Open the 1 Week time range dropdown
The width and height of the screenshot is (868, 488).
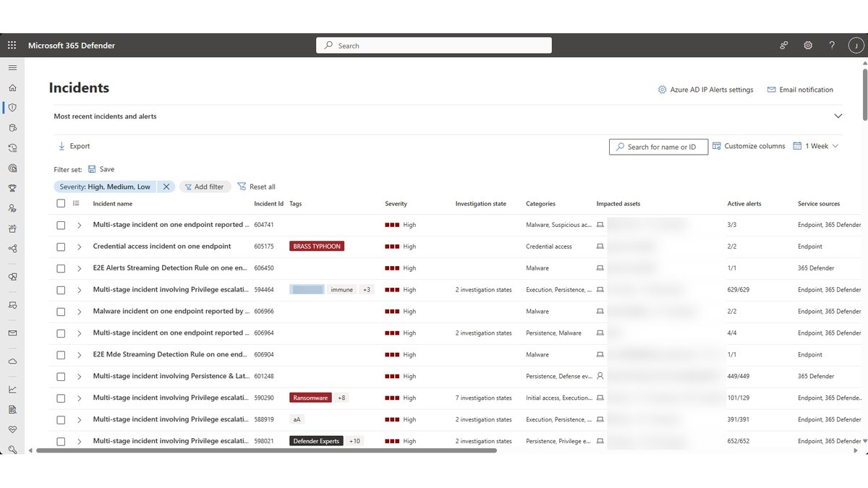point(816,146)
